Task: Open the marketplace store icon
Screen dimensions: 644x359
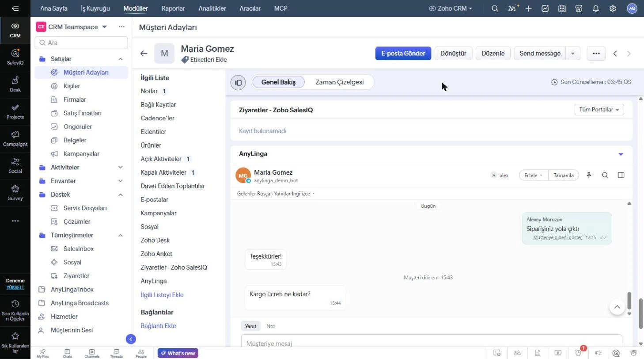Action: click(x=579, y=8)
